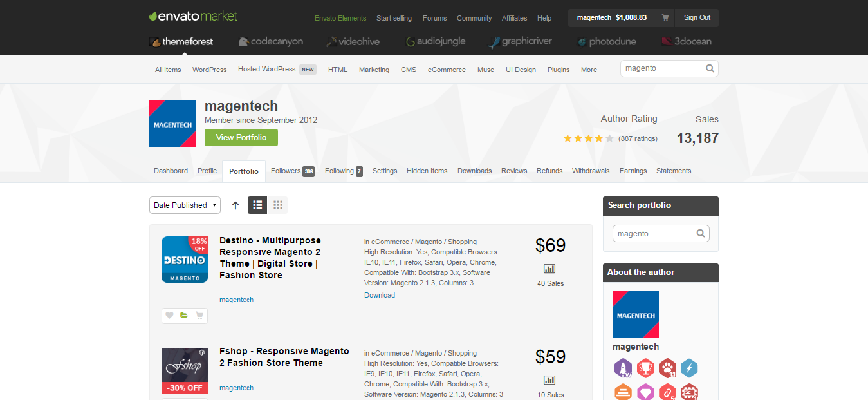
Task: Reverse sort order with arrow icon
Action: (235, 205)
